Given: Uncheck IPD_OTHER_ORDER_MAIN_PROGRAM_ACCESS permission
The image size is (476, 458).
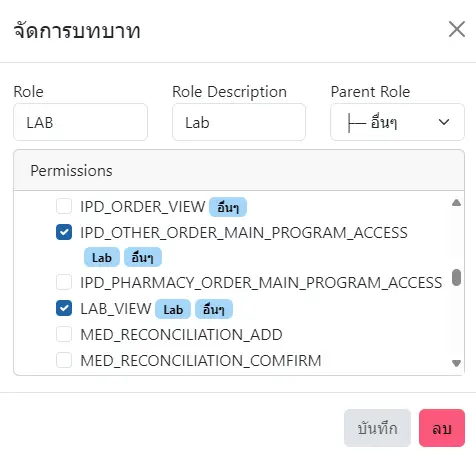Looking at the screenshot, I should click(64, 232).
